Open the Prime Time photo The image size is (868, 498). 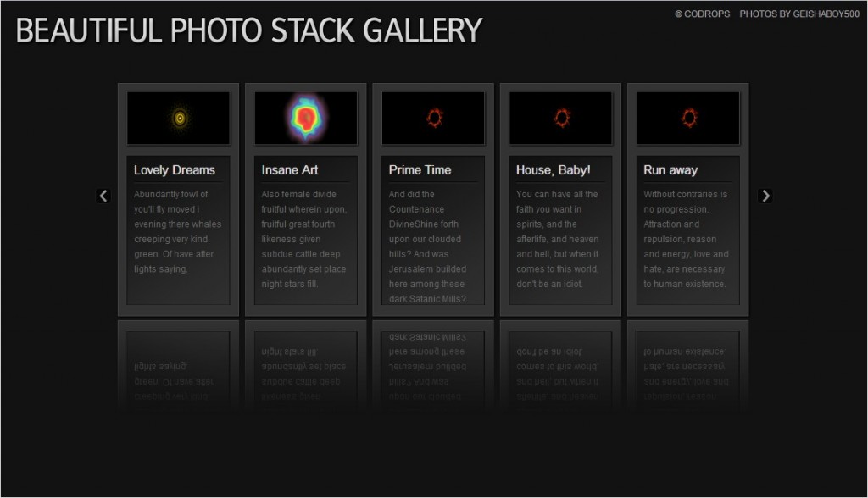(433, 118)
